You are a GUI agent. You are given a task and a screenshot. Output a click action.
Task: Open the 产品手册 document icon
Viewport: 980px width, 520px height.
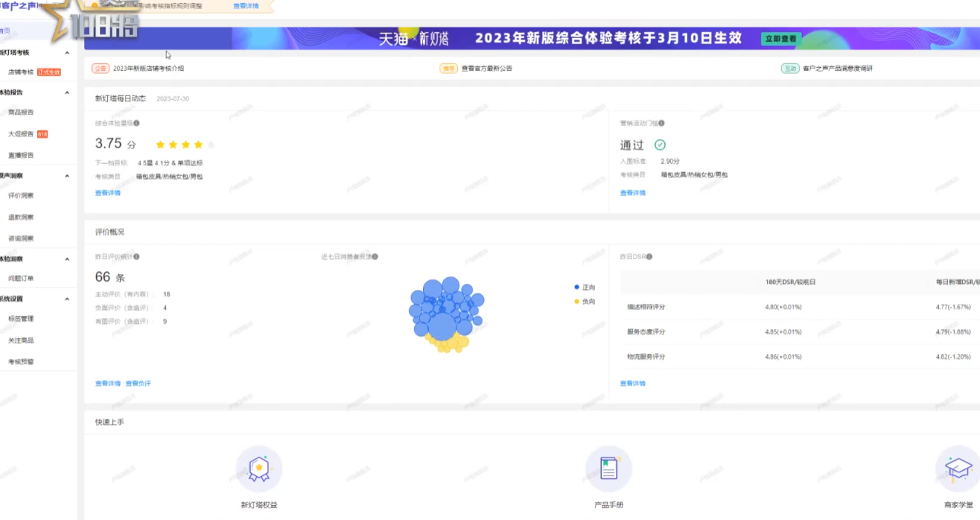[608, 469]
